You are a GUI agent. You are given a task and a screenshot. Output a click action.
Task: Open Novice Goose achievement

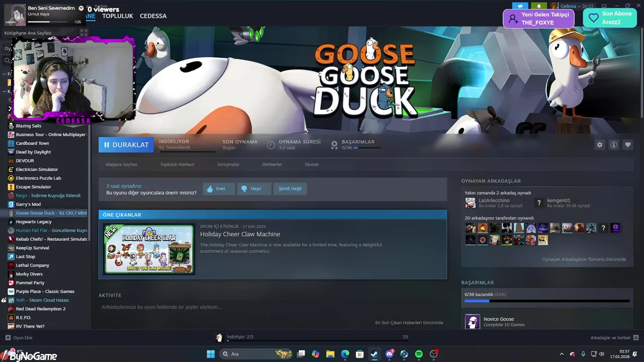point(499,319)
